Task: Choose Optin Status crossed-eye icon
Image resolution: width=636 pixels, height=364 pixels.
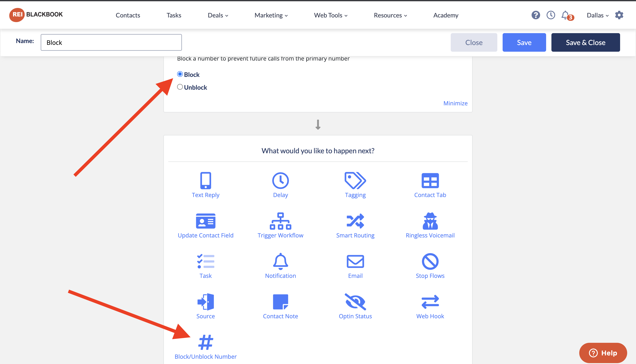Action: click(355, 302)
